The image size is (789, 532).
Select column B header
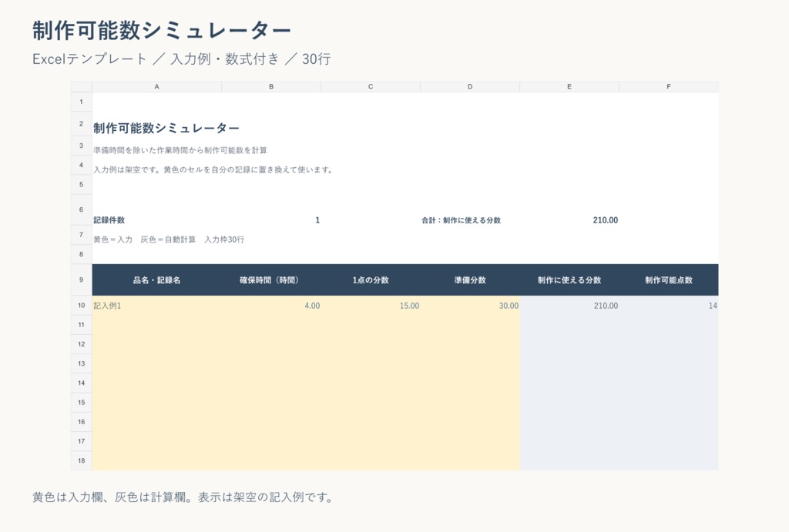click(271, 86)
